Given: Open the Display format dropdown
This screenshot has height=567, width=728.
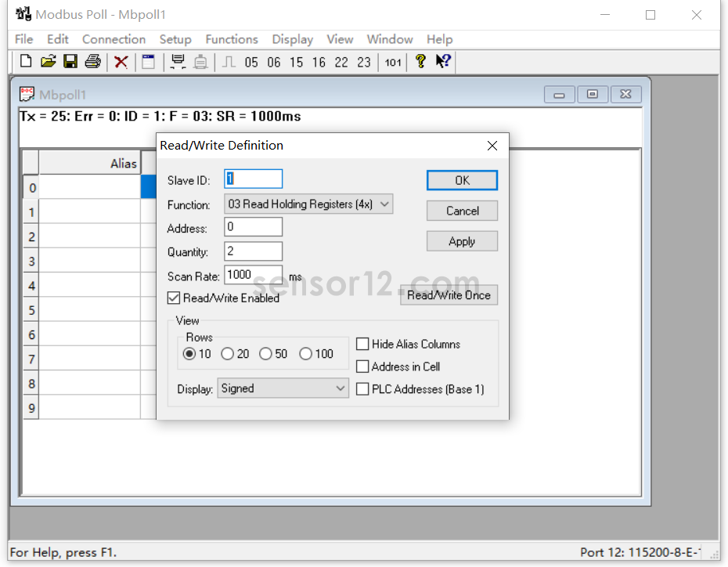Looking at the screenshot, I should [340, 388].
